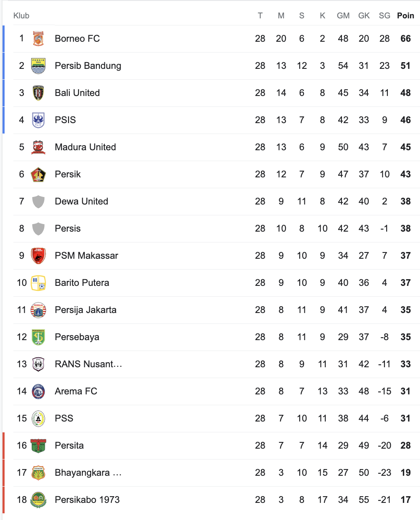Click the Borneo FC club logo
Screen dimensions: 420x520
click(x=38, y=39)
